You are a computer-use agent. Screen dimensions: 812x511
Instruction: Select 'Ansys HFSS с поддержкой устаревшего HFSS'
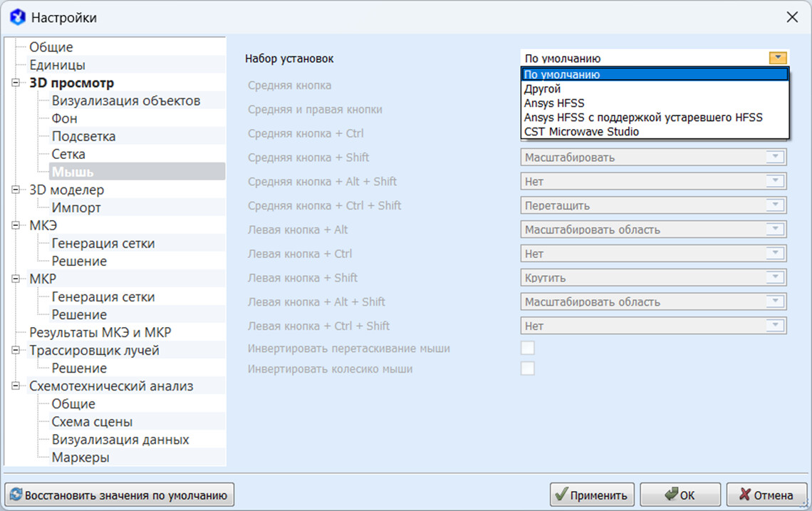[x=643, y=118]
